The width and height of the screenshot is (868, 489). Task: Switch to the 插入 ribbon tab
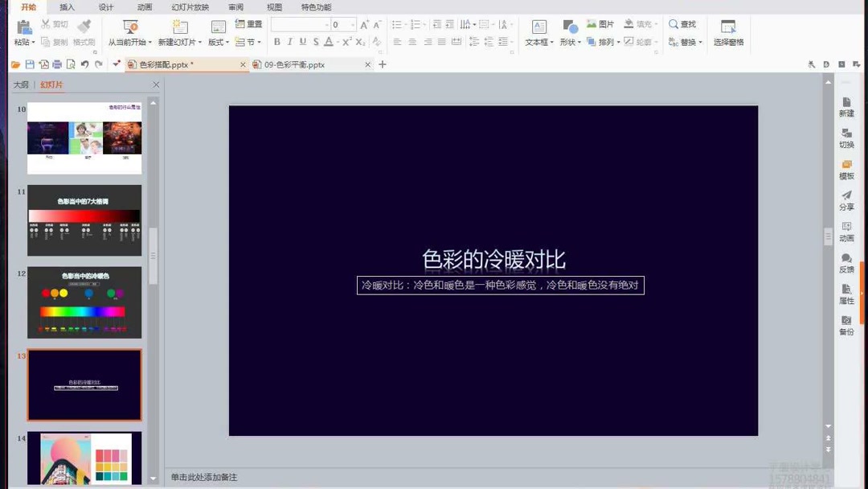click(66, 6)
